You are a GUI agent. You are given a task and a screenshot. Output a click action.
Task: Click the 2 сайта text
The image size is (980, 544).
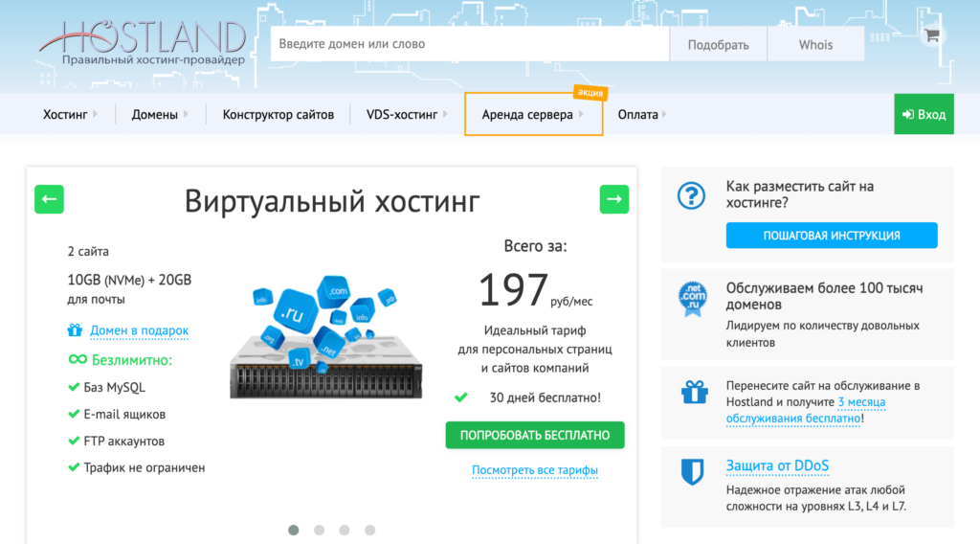[88, 251]
